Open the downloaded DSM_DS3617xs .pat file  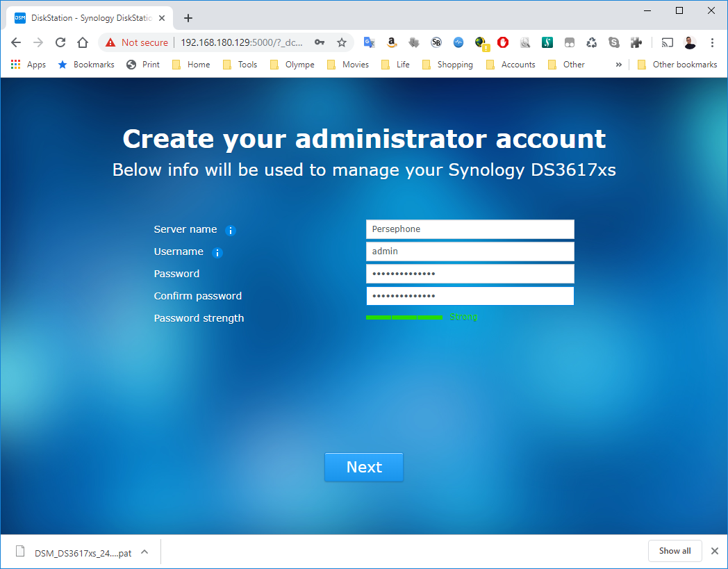[x=74, y=552]
